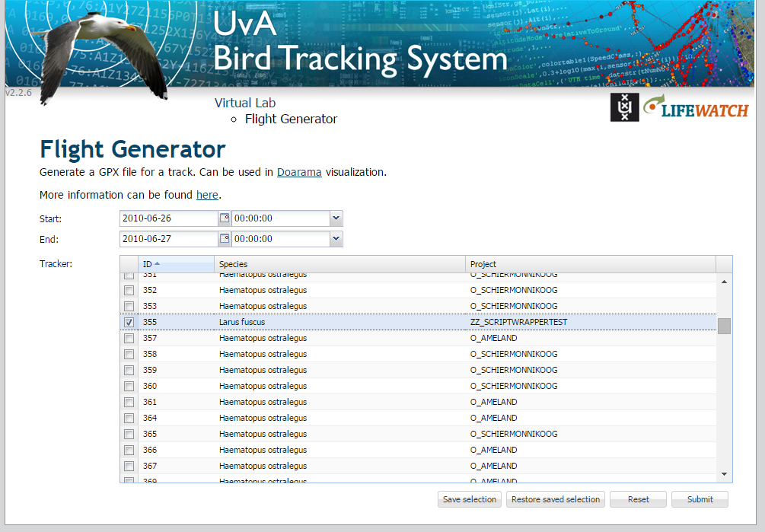Image resolution: width=765 pixels, height=532 pixels.
Task: Uncheck tracker 355 Larus fuscus
Action: [129, 323]
